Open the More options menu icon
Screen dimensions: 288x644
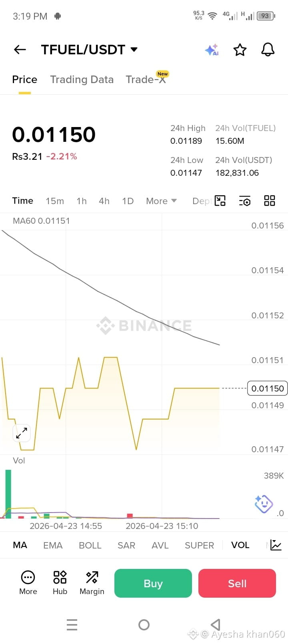click(28, 582)
